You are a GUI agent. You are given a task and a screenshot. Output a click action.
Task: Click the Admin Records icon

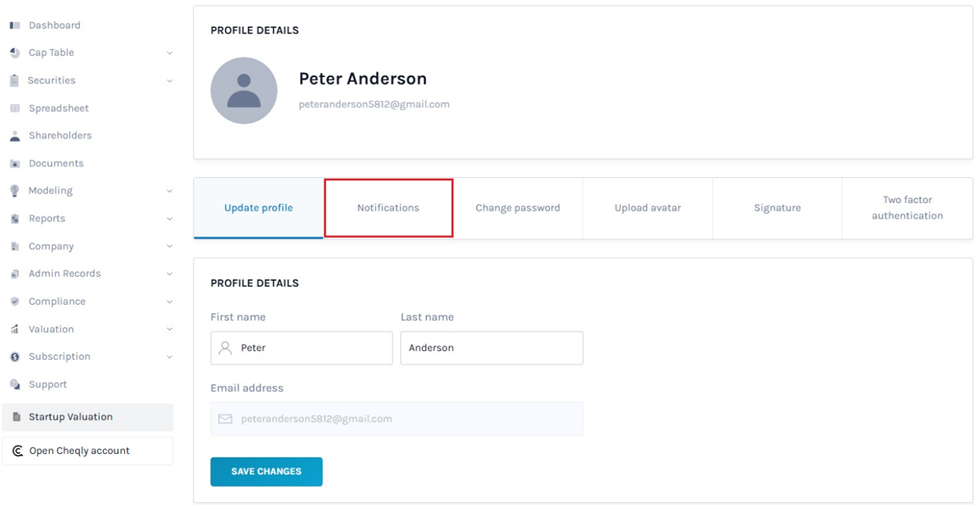(x=15, y=273)
